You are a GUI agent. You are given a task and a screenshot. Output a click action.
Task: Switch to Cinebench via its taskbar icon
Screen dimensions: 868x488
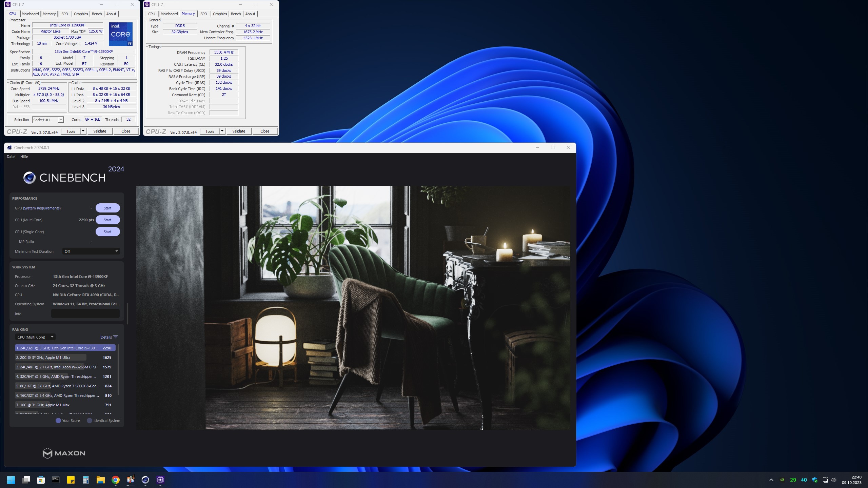click(145, 480)
